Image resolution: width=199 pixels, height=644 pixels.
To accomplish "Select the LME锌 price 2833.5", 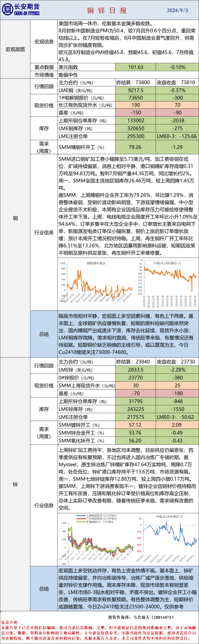I will tap(136, 370).
